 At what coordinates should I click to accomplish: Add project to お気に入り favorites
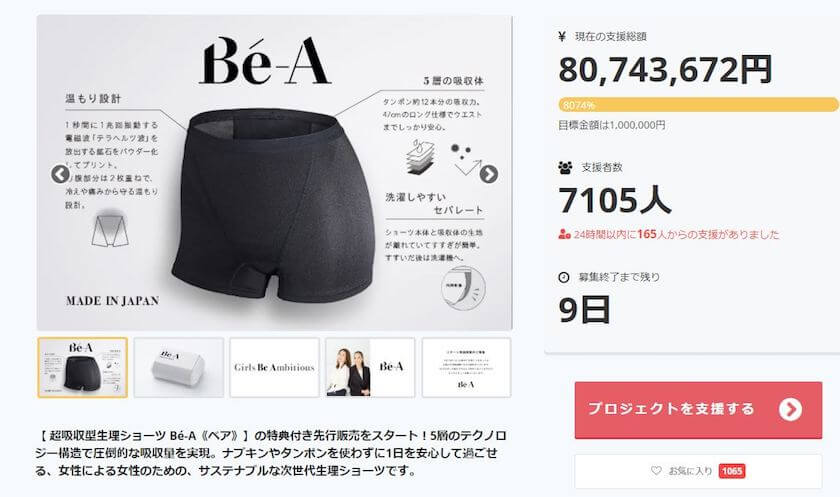click(x=698, y=471)
